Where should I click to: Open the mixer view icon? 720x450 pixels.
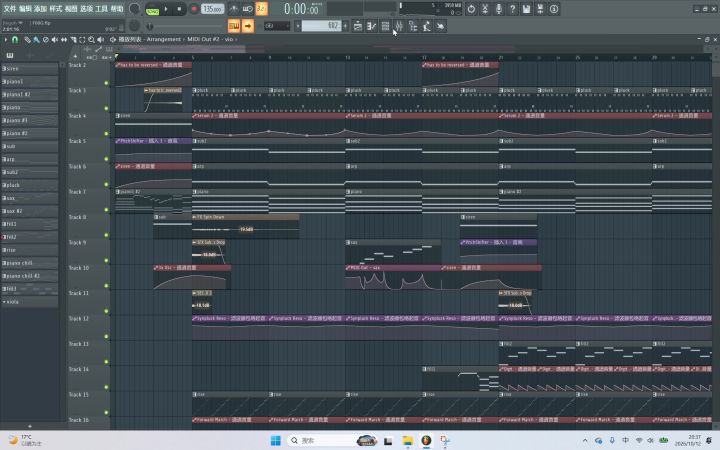click(399, 26)
